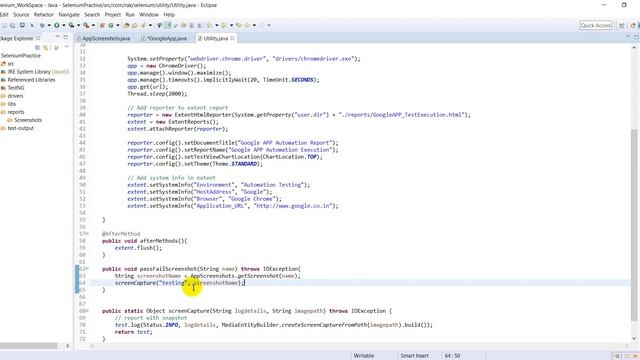
Task: Click the New Java Class icon
Action: click(111, 25)
